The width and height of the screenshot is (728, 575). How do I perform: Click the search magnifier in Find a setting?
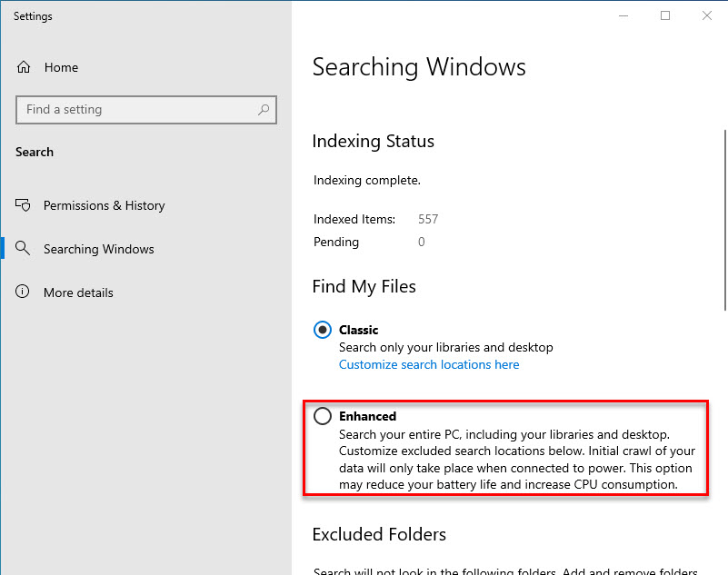[264, 110]
